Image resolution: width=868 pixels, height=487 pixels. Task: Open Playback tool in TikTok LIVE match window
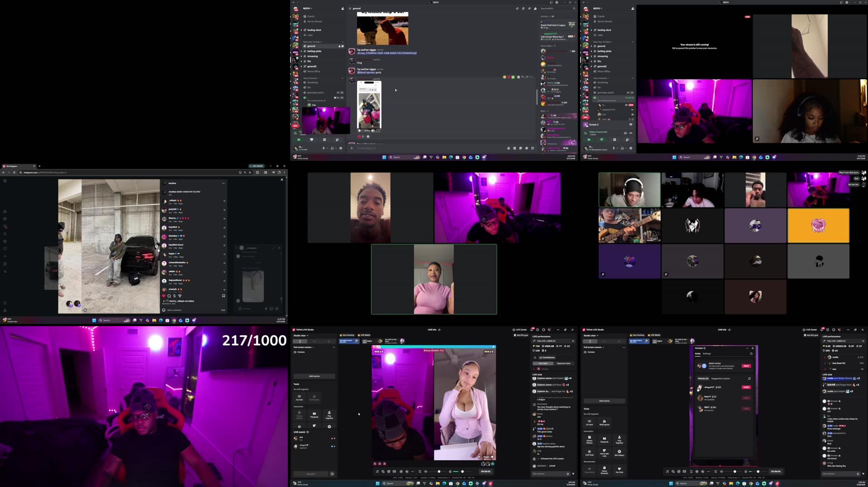point(314,415)
